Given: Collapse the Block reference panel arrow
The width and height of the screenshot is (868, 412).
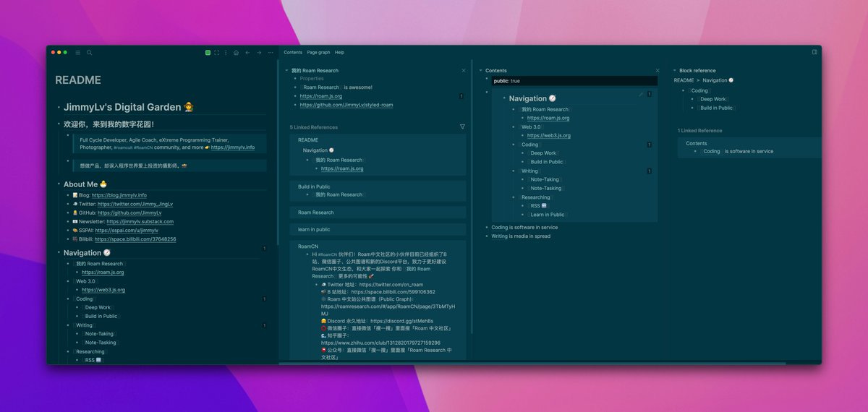Looking at the screenshot, I should tap(674, 71).
